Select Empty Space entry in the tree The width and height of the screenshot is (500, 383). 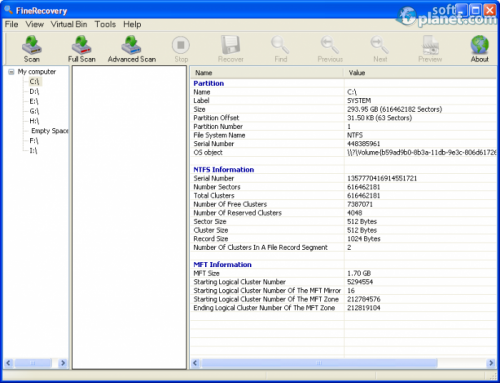click(x=50, y=131)
